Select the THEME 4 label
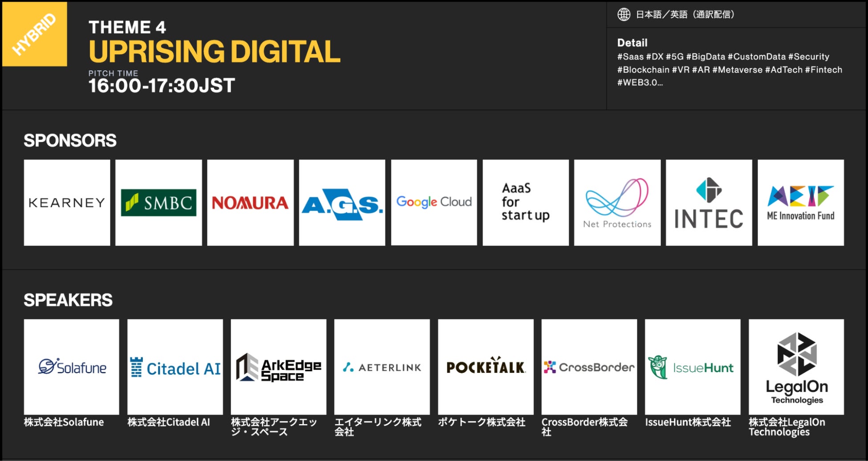 click(127, 27)
